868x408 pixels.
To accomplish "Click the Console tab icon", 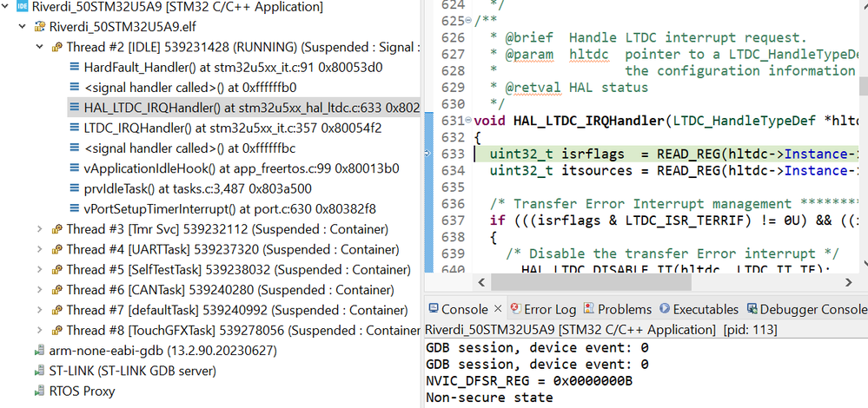I will tap(434, 308).
